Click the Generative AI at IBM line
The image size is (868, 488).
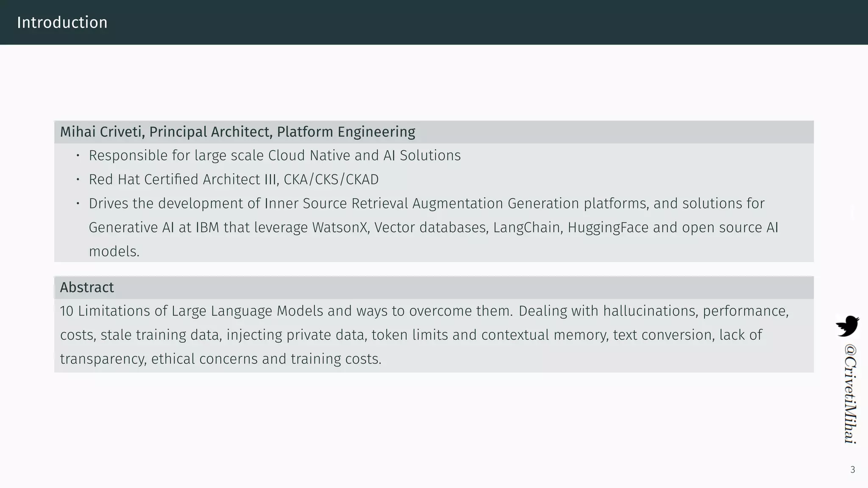pyautogui.click(x=434, y=227)
